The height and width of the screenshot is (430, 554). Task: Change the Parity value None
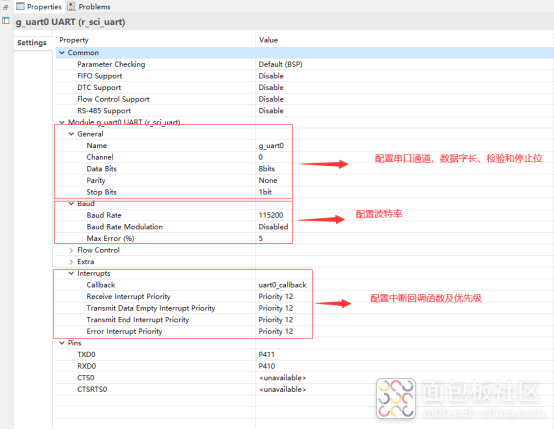pyautogui.click(x=268, y=181)
